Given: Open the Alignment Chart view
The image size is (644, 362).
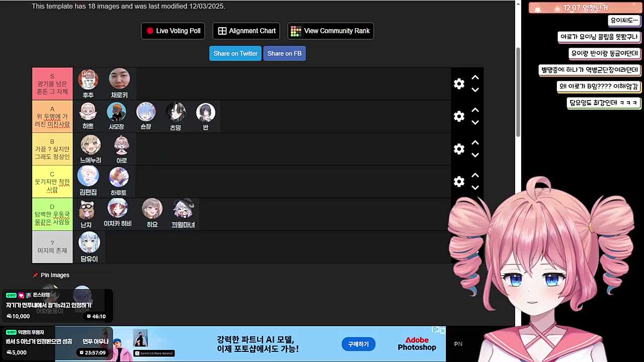Looking at the screenshot, I should 246,31.
